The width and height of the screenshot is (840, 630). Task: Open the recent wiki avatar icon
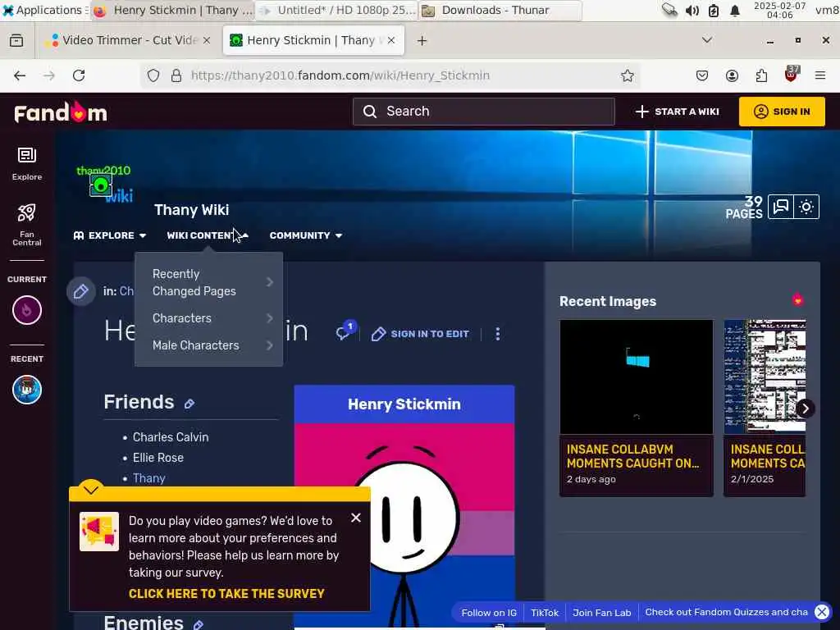pyautogui.click(x=27, y=390)
